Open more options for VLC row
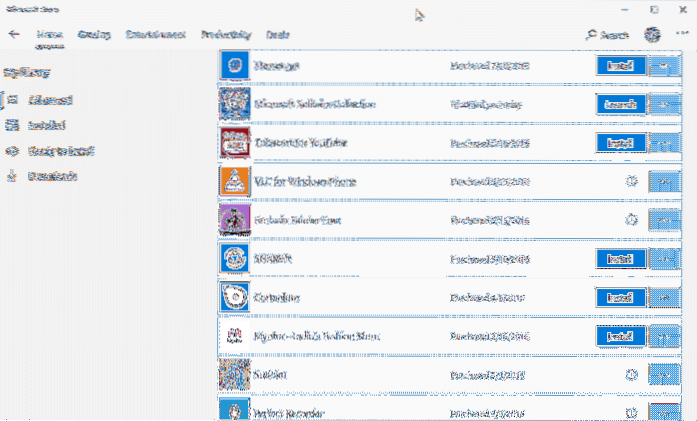The image size is (697, 421). (663, 183)
